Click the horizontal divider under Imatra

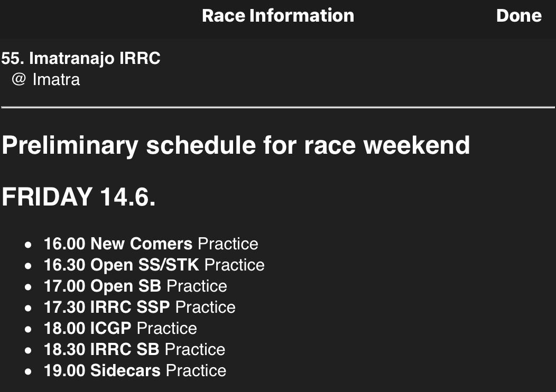click(278, 107)
